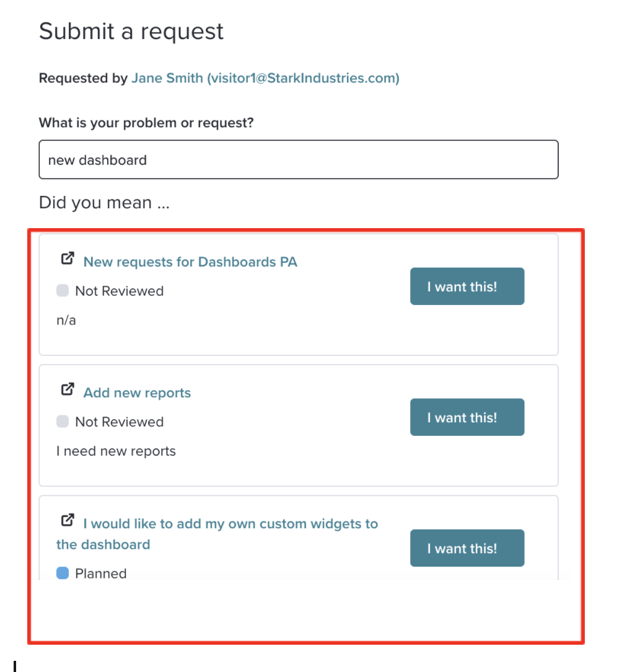Click the Not Reviewed label in first card
This screenshot has width=622, height=672.
(120, 291)
